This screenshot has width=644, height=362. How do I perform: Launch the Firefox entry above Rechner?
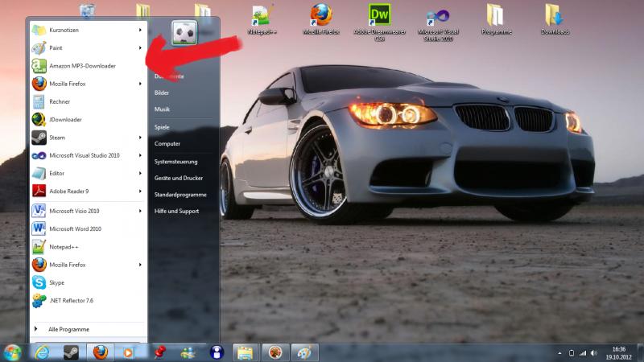(89, 84)
